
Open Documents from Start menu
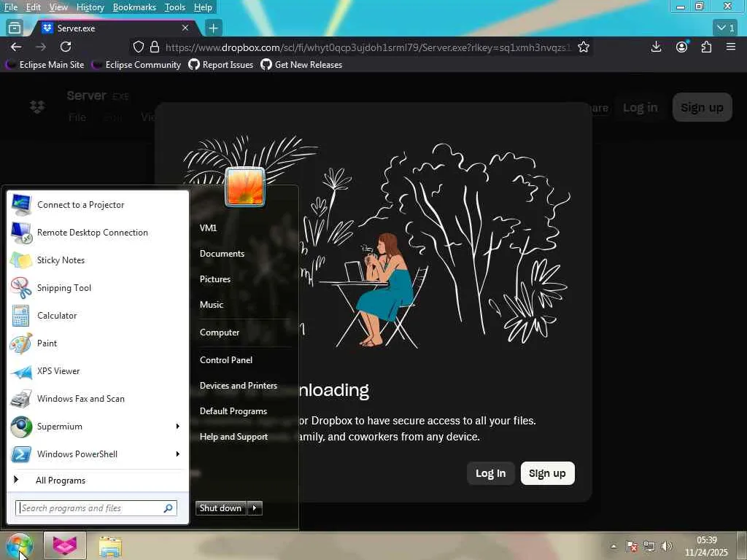(x=222, y=254)
